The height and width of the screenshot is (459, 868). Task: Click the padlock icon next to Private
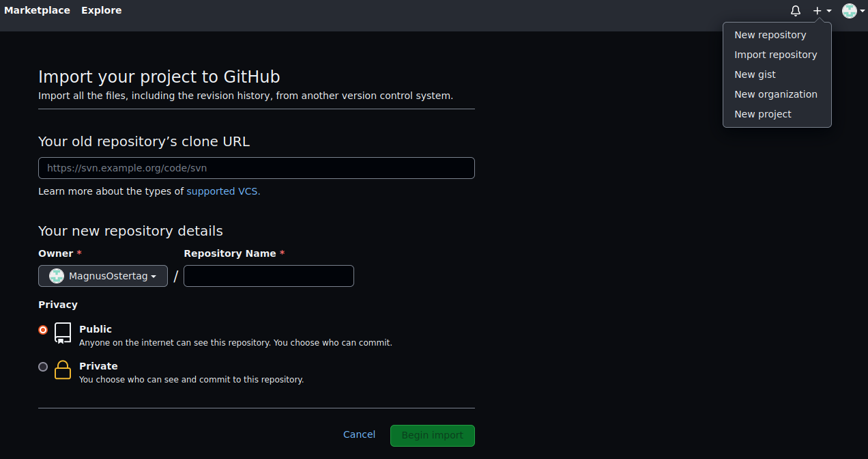[62, 370]
